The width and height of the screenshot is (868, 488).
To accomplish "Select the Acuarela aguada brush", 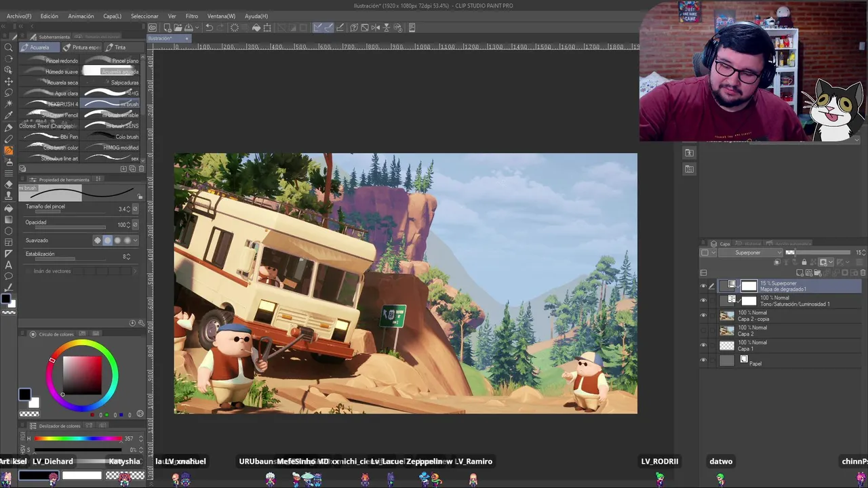I will coord(111,72).
